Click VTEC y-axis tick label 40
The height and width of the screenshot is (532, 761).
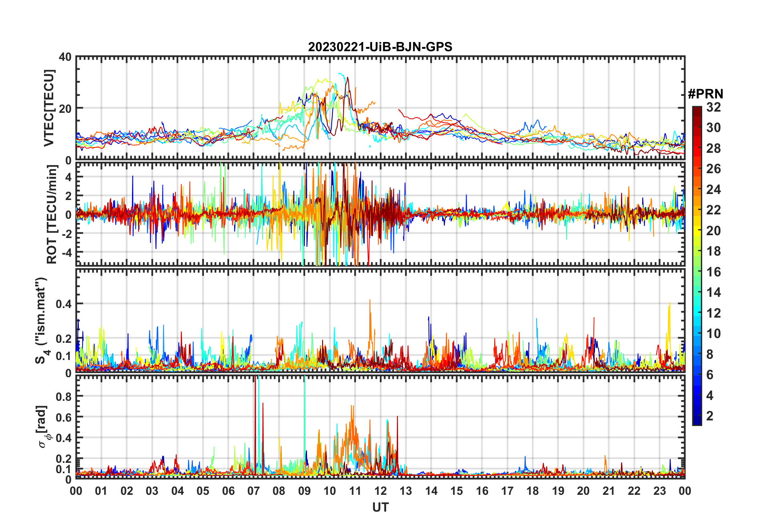[x=65, y=57]
